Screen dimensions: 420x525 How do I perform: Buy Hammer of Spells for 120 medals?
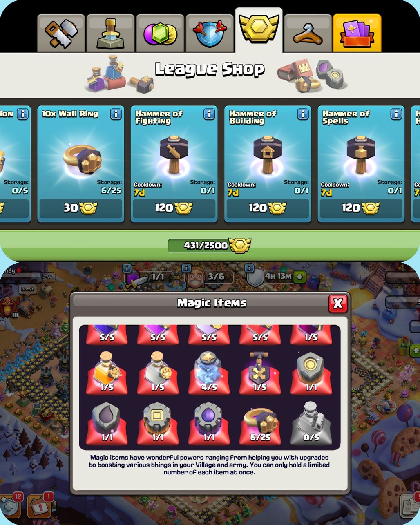coord(361,208)
